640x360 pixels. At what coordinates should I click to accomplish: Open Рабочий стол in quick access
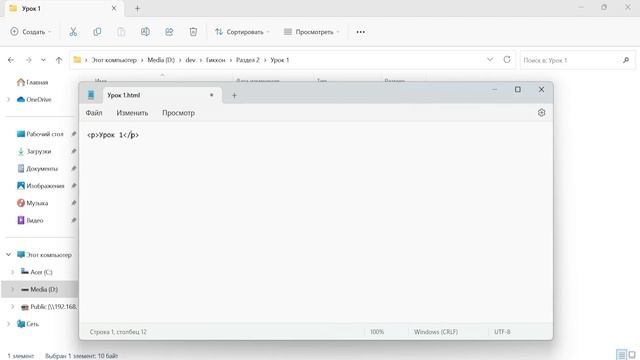pos(40,134)
